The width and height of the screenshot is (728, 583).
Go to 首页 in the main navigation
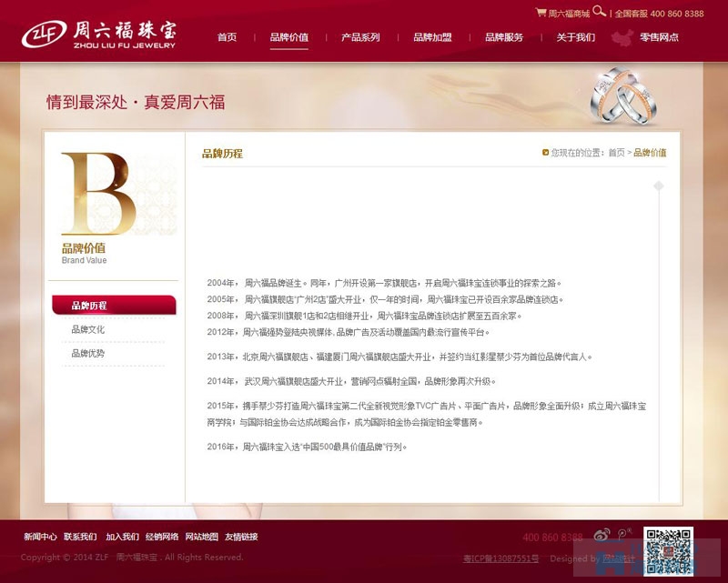227,37
